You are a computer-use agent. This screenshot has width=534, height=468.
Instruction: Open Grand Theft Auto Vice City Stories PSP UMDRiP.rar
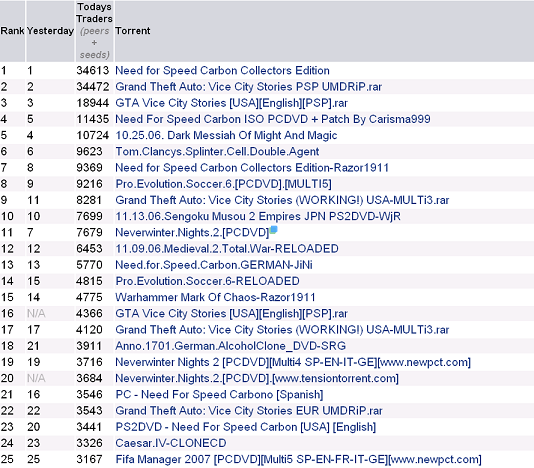[249, 87]
